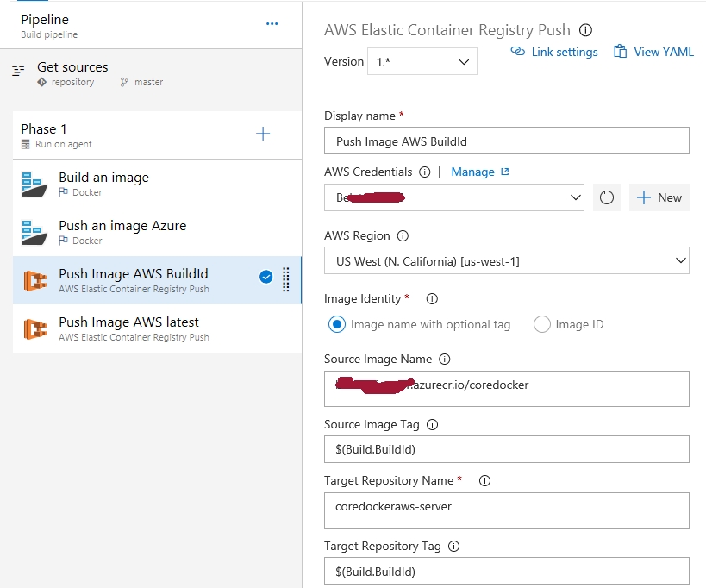
Task: Select the Pipeline header item
Action: [x=151, y=26]
